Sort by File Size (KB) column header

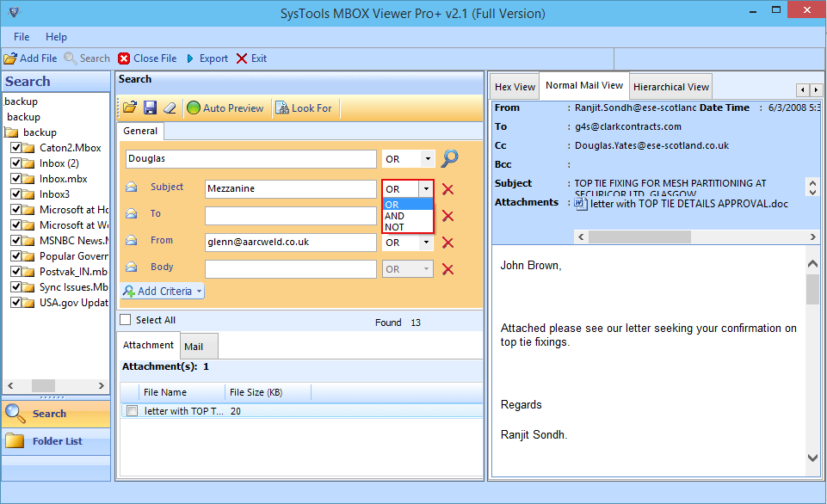[x=268, y=392]
